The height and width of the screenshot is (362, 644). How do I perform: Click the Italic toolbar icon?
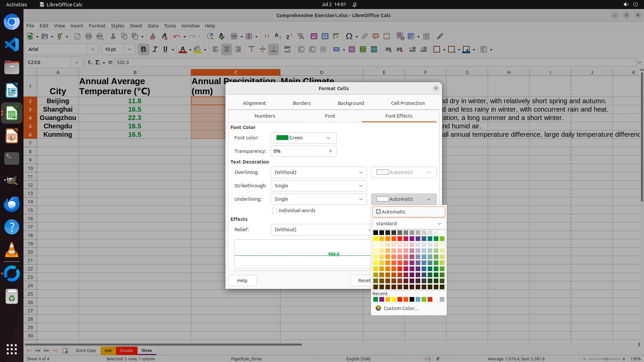155,49
